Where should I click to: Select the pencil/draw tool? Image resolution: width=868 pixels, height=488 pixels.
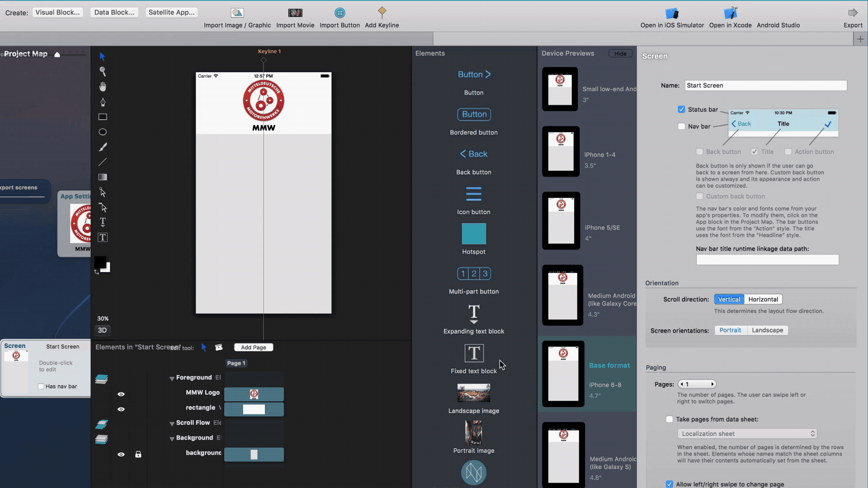[102, 146]
